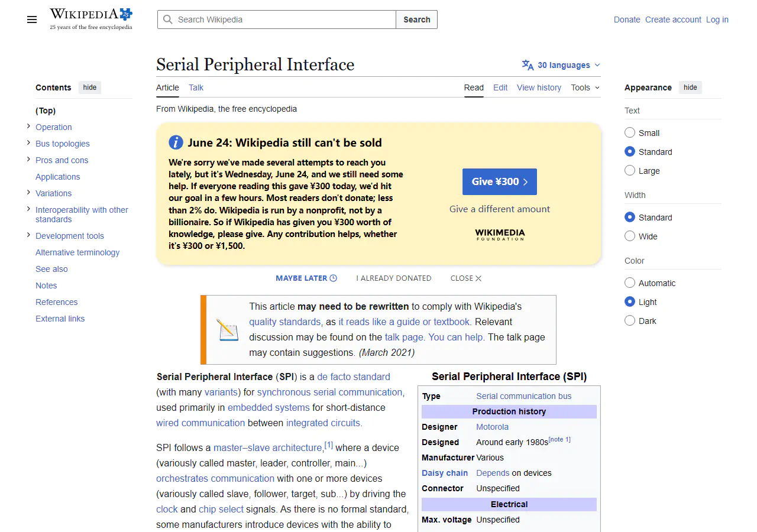
Task: Select Standard width radio button
Action: coord(630,218)
